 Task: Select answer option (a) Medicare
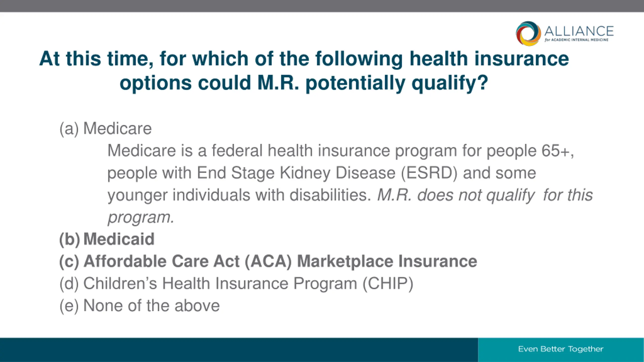(x=105, y=128)
